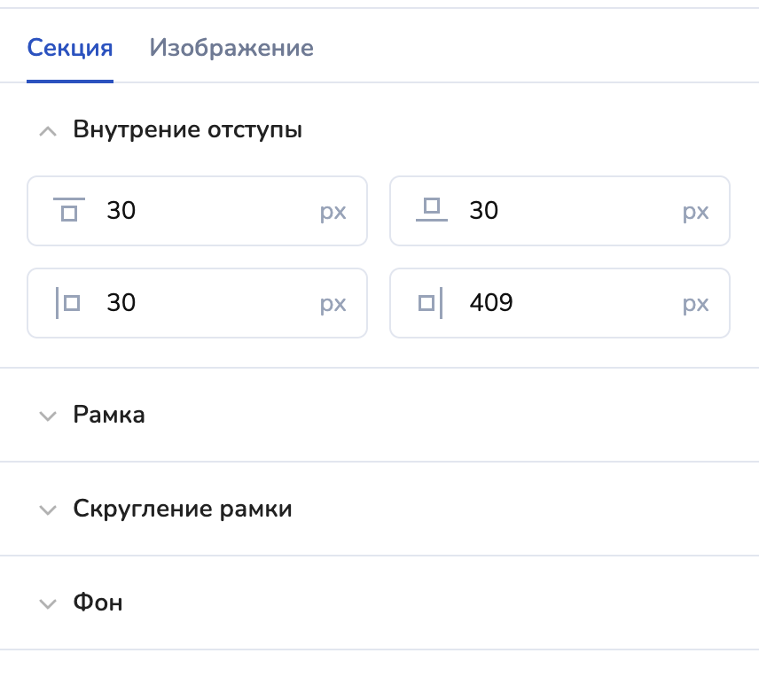Click the Фон heading text

tap(98, 603)
